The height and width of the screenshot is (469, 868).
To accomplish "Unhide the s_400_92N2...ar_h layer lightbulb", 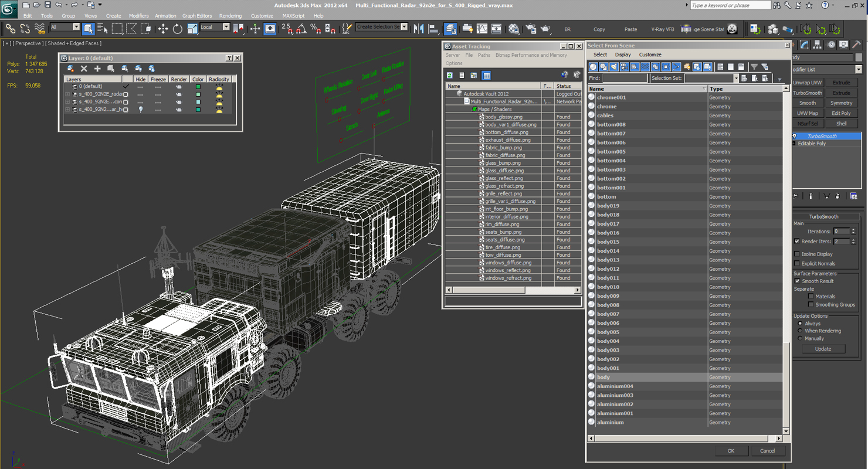I will (141, 109).
